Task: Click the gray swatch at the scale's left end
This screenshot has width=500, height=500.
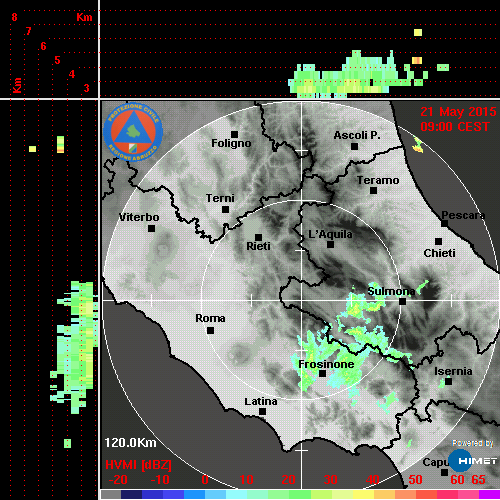Action: [111, 494]
